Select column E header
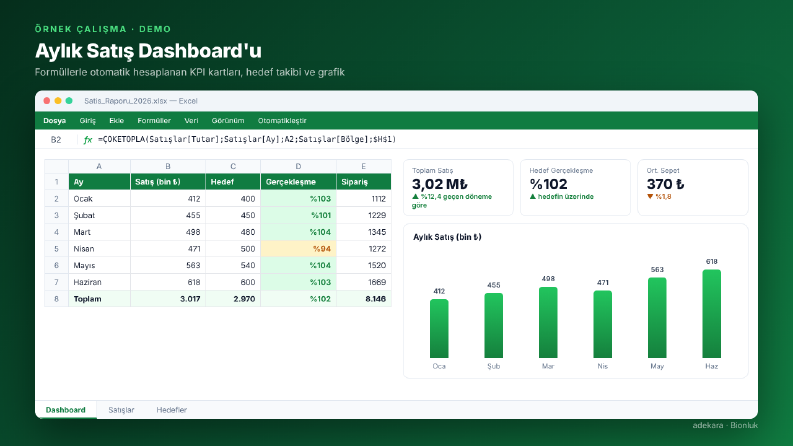793x446 pixels. [364, 166]
